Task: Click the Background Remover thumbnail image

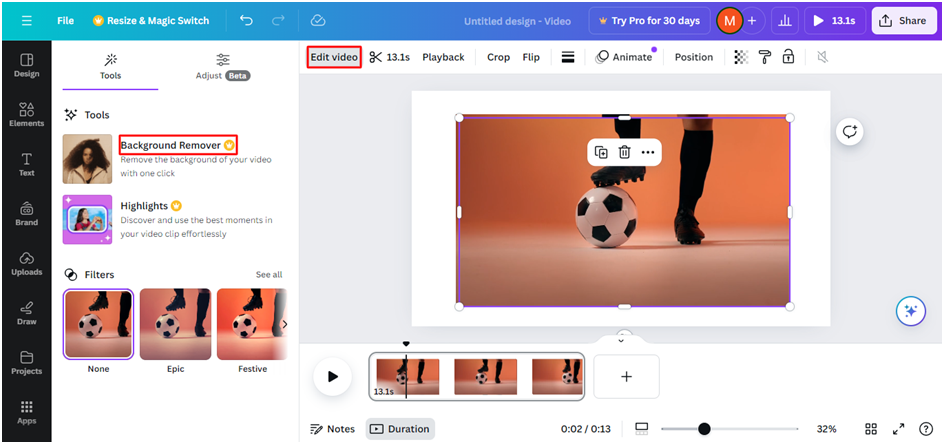Action: coord(87,159)
